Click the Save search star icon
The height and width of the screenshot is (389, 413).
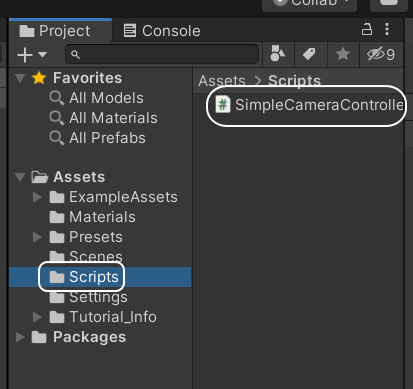point(343,54)
